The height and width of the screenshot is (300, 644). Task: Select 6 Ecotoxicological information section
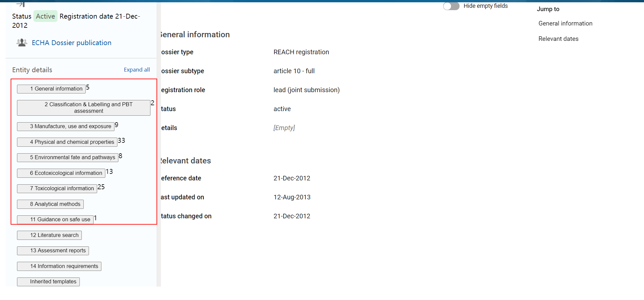(61, 173)
